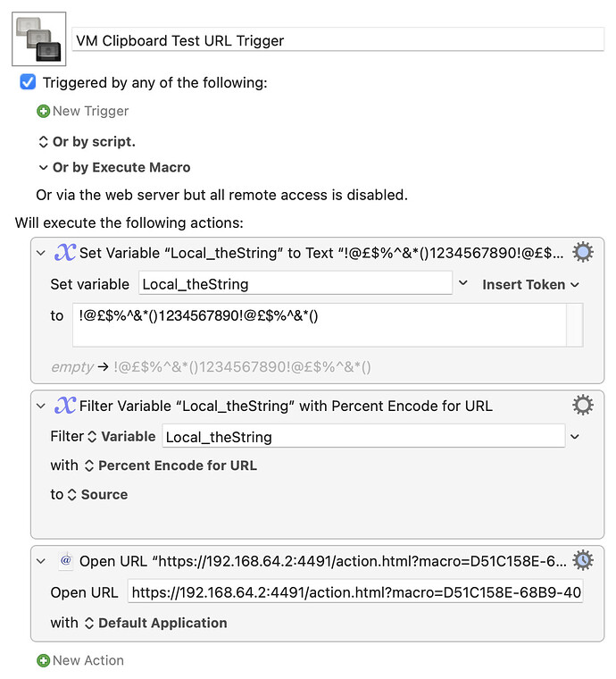Image resolution: width=616 pixels, height=679 pixels.
Task: Click the green New Action plus icon
Action: coord(43,661)
